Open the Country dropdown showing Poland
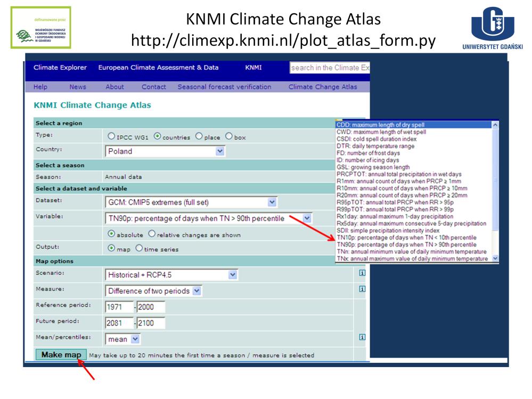 (x=165, y=151)
